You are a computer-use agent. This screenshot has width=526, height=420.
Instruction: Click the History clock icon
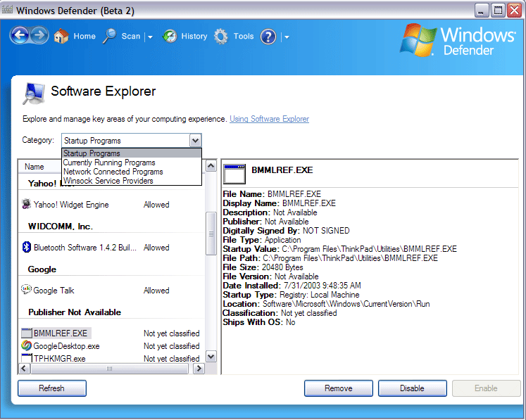click(x=170, y=36)
